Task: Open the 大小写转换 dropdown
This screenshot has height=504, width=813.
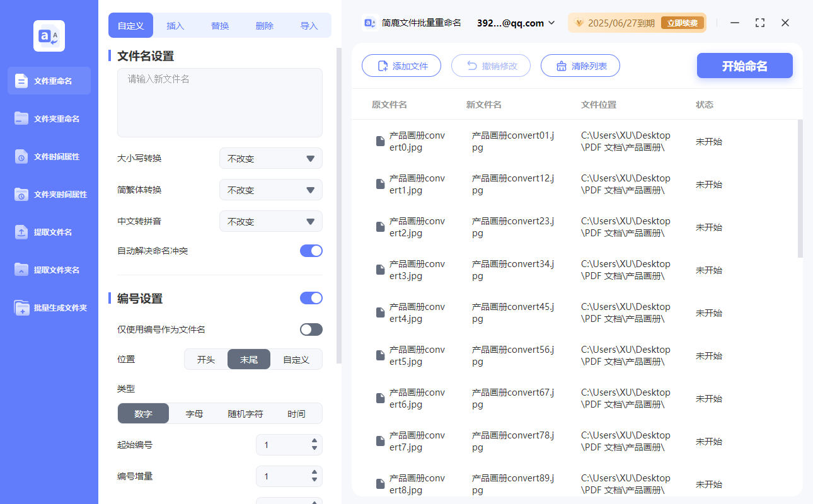Action: pos(270,158)
